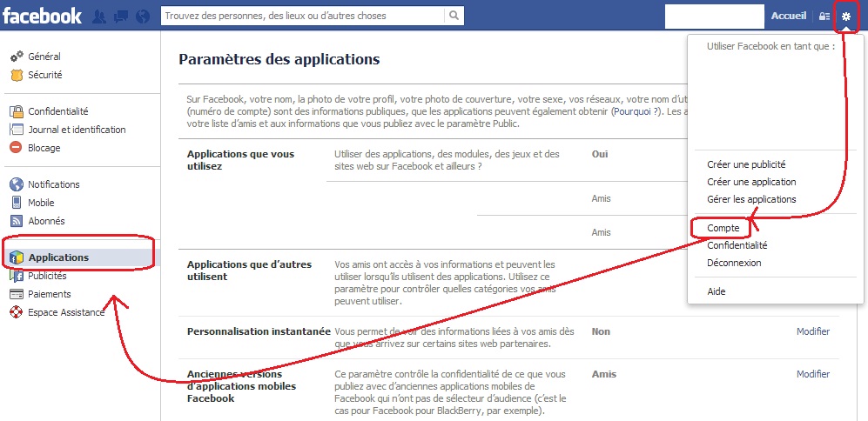This screenshot has height=421, width=868.
Task: Choose Déconnexion to log out
Action: (734, 263)
